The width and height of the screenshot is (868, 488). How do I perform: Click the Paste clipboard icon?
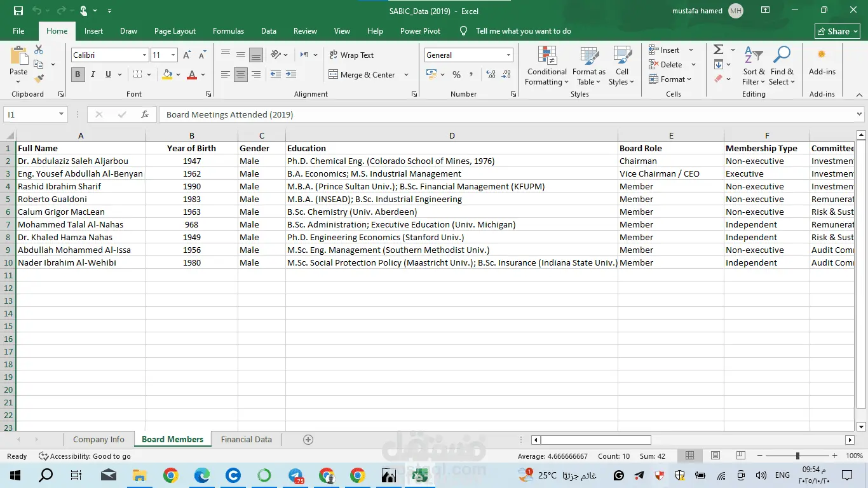18,56
